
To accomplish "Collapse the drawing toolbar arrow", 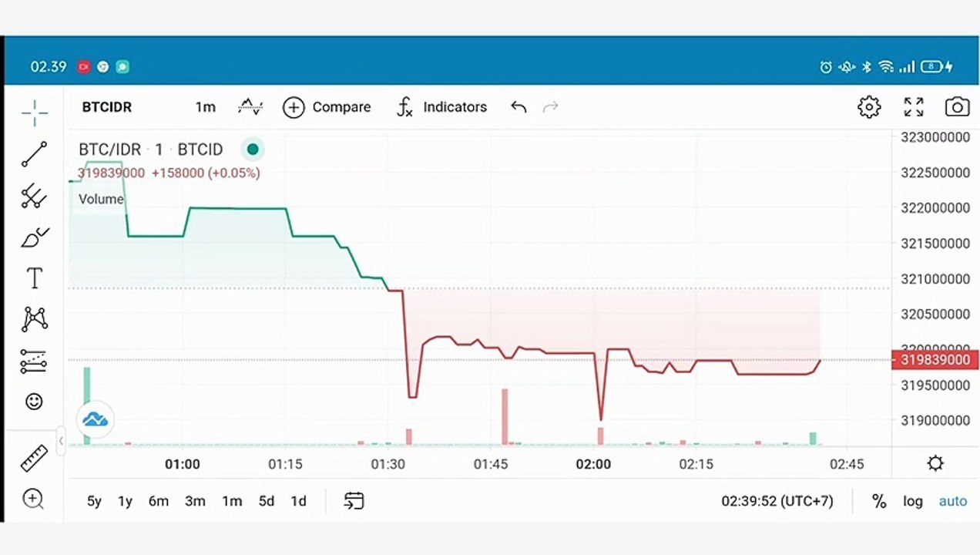I will pos(61,441).
